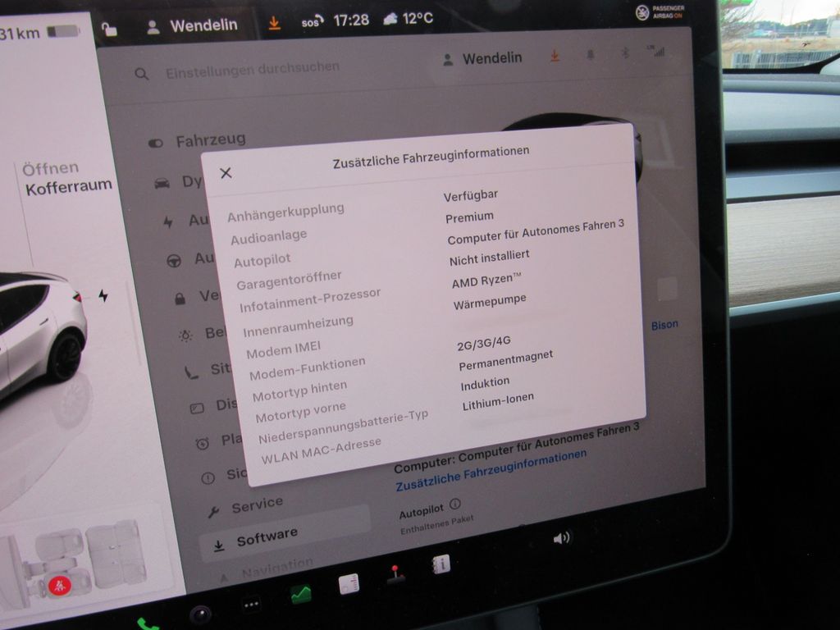Tap the charging bolt icon near the car
Image resolution: width=840 pixels, height=630 pixels.
103,295
